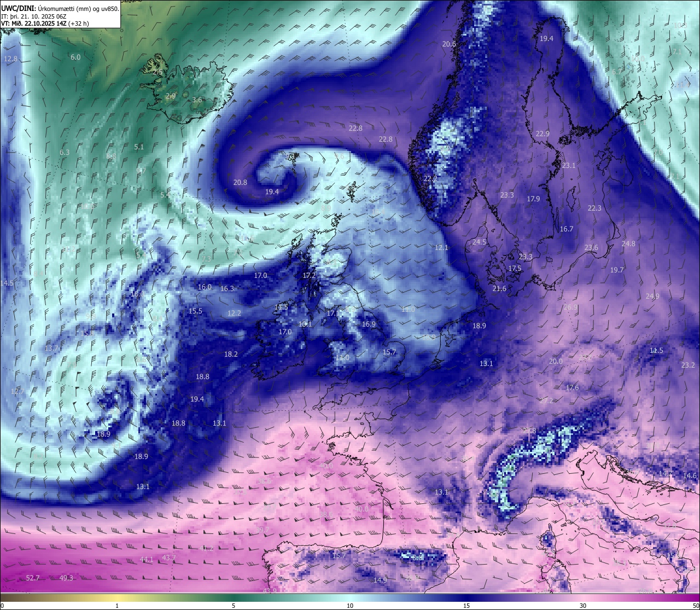Click the 23.2 value on the map

[x=688, y=365]
